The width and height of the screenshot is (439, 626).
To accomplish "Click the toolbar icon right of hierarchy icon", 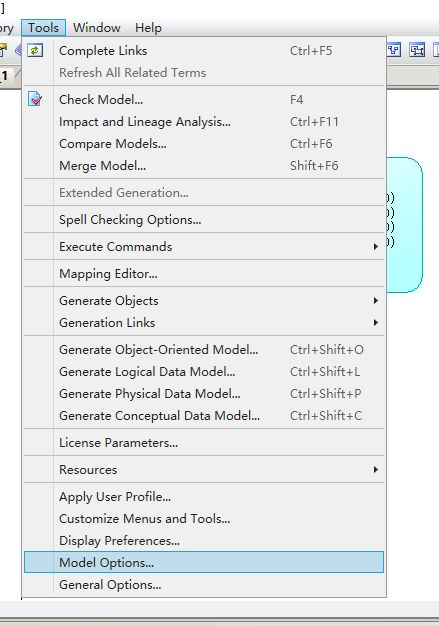I will (x=417, y=50).
